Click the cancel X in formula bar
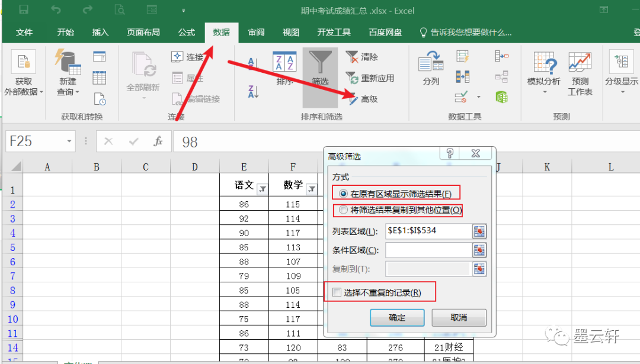Screen dimensions: 640x364 pyautogui.click(x=108, y=141)
